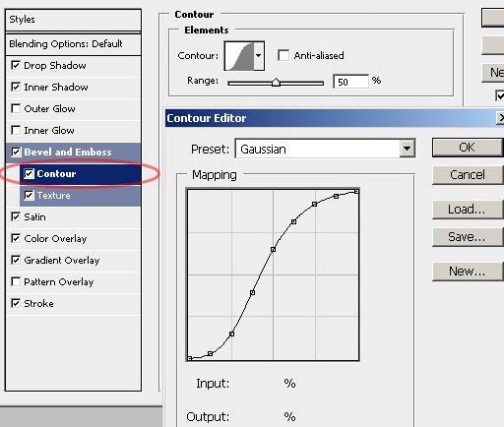Click the Save... contour button

click(x=468, y=237)
